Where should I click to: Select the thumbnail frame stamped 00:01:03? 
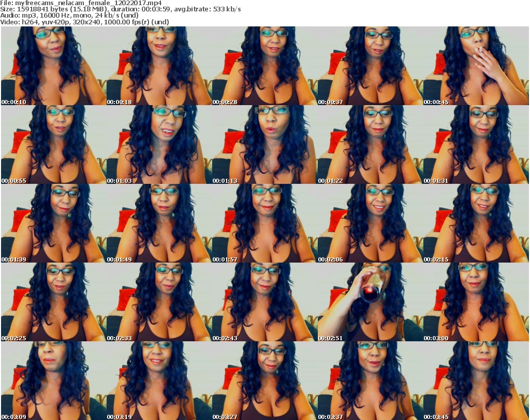(x=159, y=144)
